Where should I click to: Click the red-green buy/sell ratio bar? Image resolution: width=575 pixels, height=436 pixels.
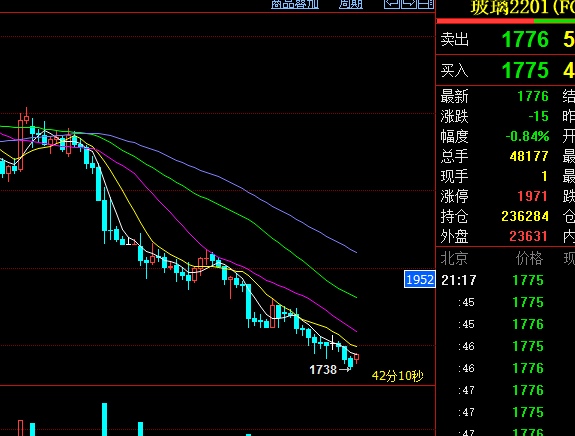(x=506, y=21)
